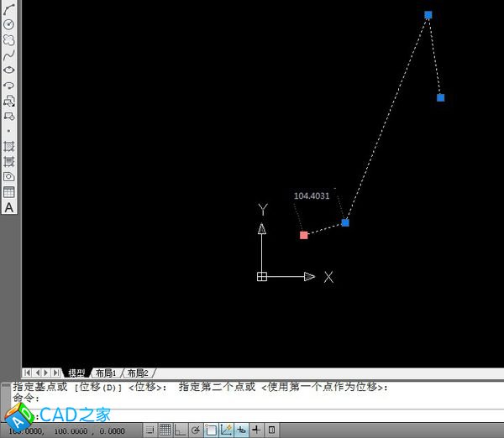This screenshot has width=504, height=438.
Task: Open the Insert Block tool
Action: click(x=9, y=101)
